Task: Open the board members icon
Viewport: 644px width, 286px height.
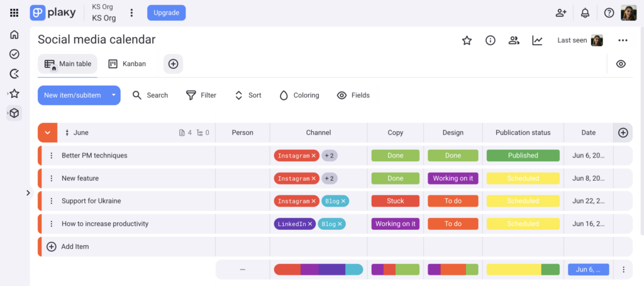Action: click(514, 40)
